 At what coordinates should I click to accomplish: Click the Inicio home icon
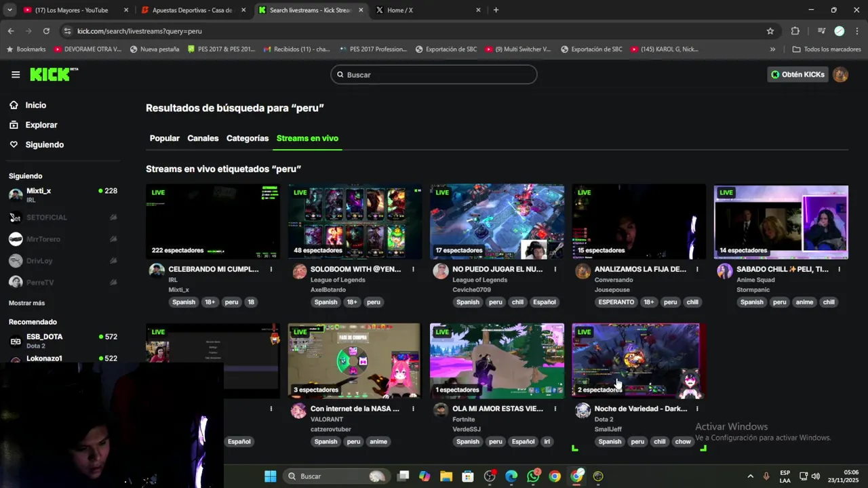tap(14, 105)
